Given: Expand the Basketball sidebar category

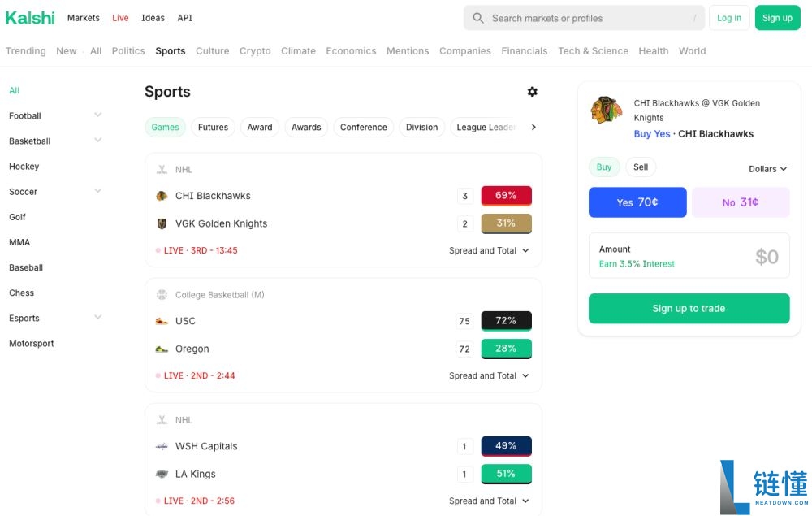Looking at the screenshot, I should point(98,141).
